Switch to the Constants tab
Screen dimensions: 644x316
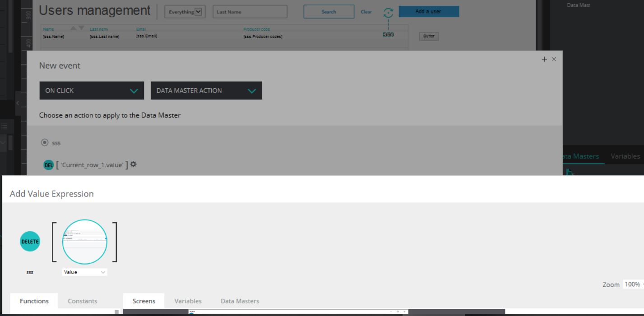82,301
